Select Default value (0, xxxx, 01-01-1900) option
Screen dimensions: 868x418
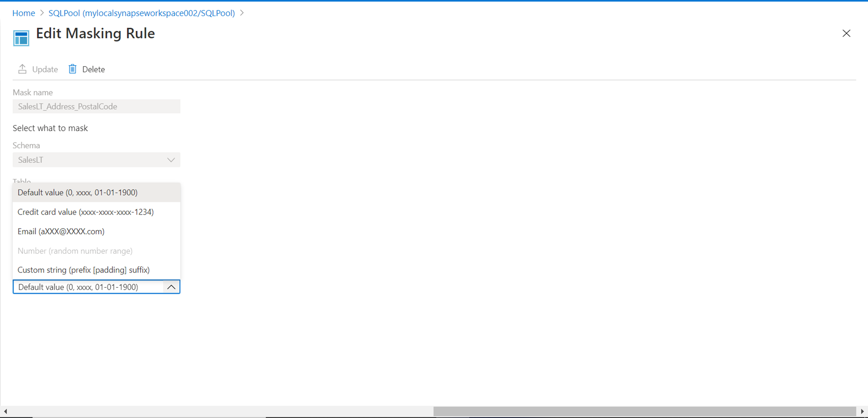click(96, 192)
